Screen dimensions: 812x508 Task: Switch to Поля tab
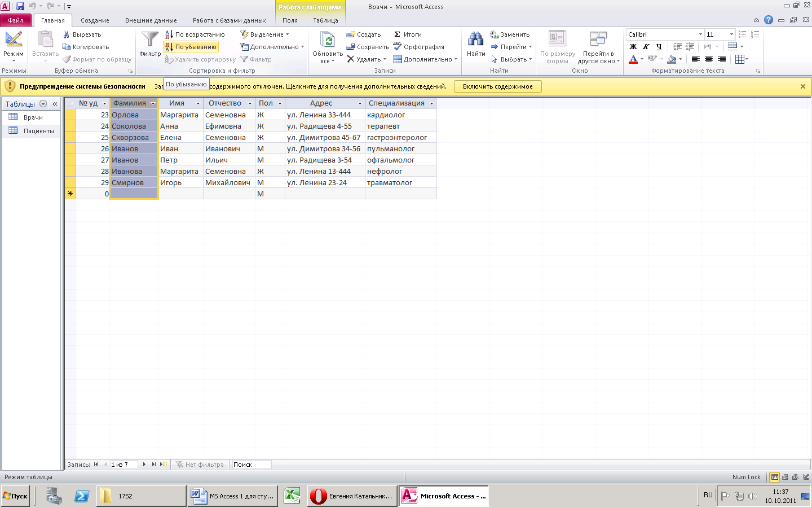point(290,20)
